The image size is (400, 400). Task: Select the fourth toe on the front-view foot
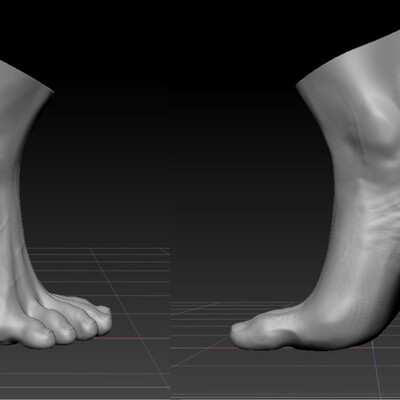101,319
